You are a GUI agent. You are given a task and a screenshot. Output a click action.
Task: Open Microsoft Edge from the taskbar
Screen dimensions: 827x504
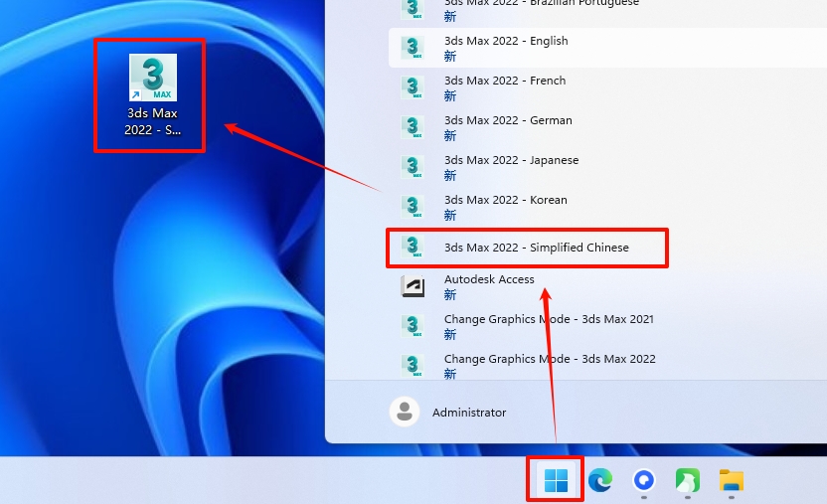click(599, 481)
